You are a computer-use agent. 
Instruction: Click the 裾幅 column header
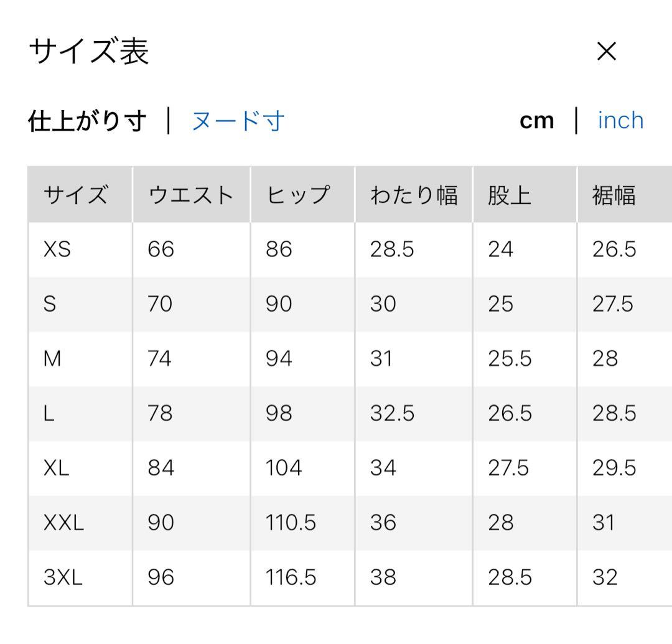(x=614, y=195)
